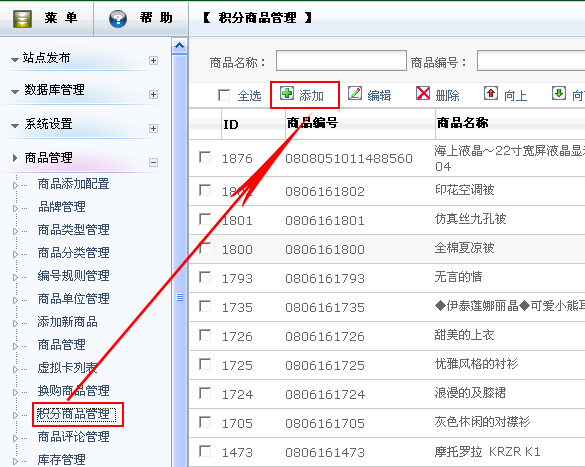Click the sidebar scrollbar up arrow

click(x=180, y=46)
